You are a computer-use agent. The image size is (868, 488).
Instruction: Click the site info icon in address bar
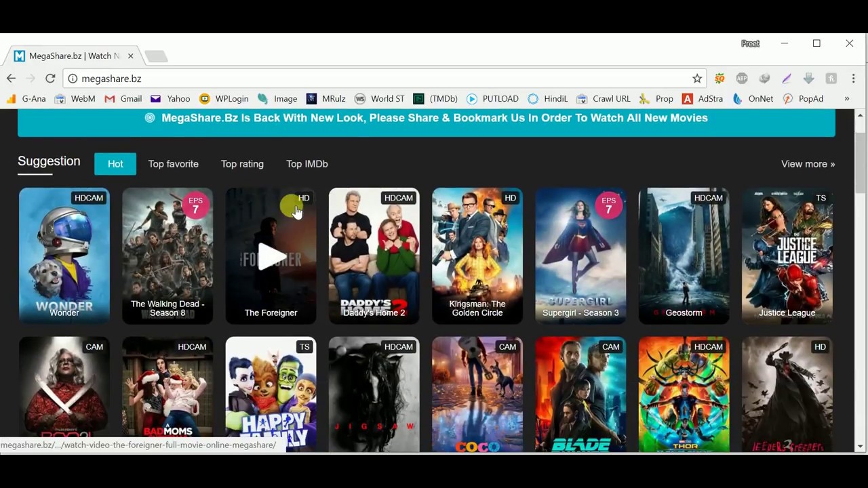pos(73,79)
